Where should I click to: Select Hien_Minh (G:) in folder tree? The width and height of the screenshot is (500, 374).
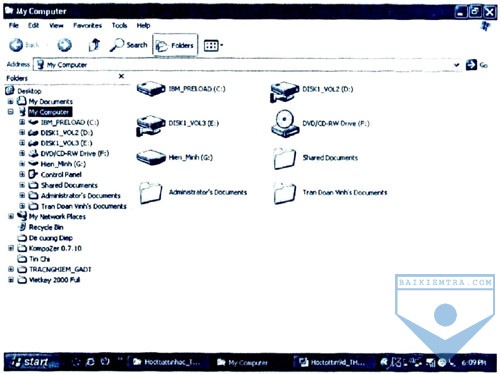point(63,164)
